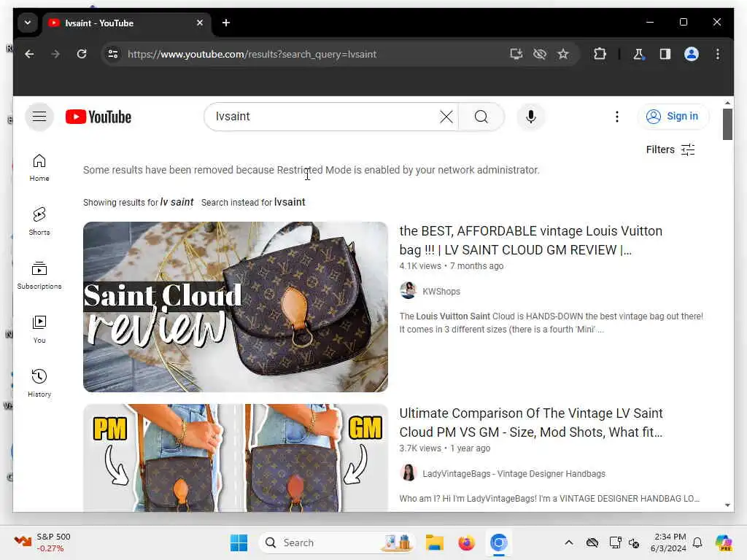Open a new browser tab
747x560 pixels.
pyautogui.click(x=226, y=23)
